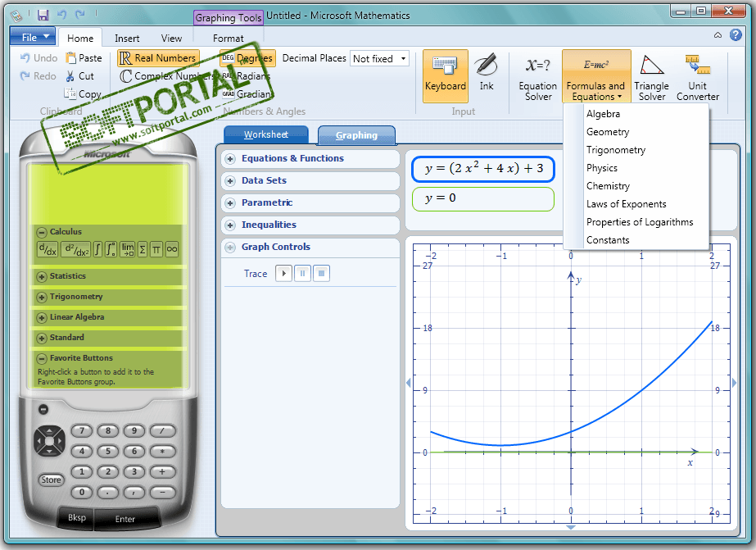Select the y = 0 equation box
Screen dimensions: 756x550
click(x=483, y=199)
